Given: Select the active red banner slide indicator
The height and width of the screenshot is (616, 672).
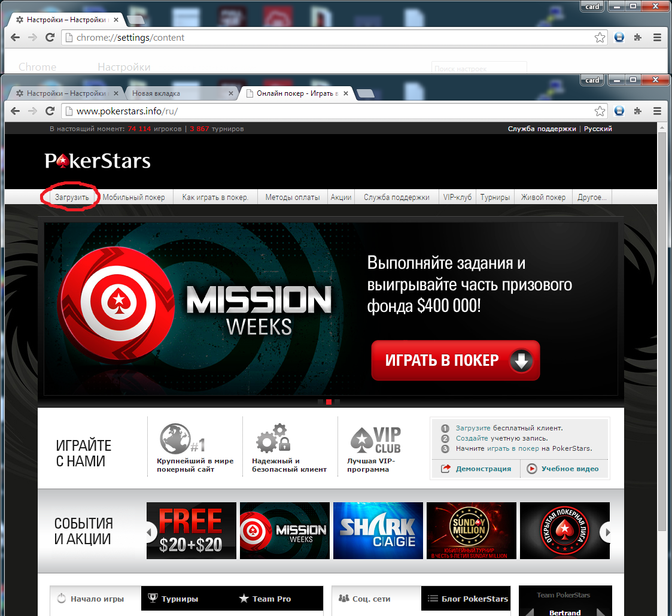Looking at the screenshot, I should tap(329, 402).
